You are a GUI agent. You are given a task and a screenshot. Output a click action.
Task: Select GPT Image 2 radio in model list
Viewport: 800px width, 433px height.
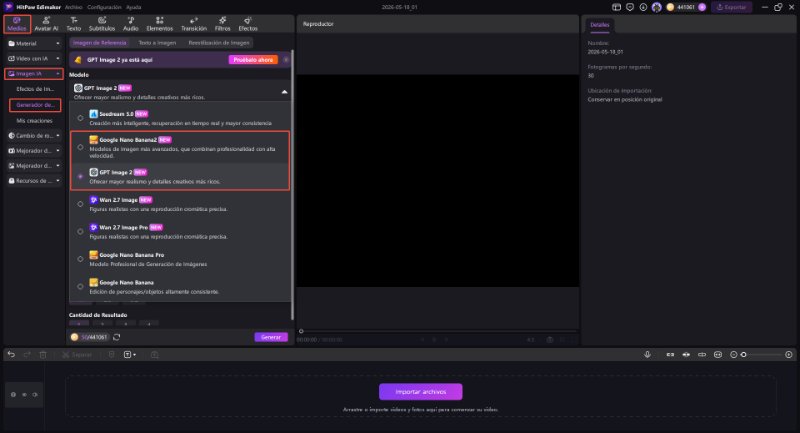click(80, 176)
